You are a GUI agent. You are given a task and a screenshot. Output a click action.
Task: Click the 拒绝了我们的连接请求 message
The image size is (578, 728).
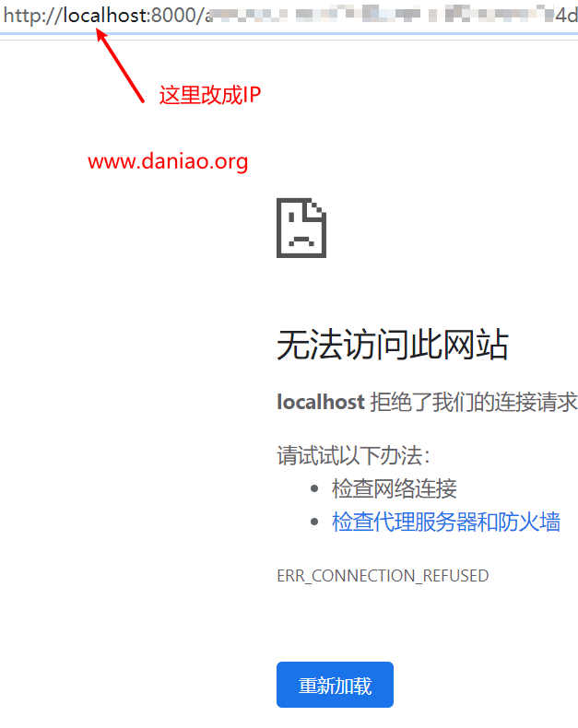[474, 402]
